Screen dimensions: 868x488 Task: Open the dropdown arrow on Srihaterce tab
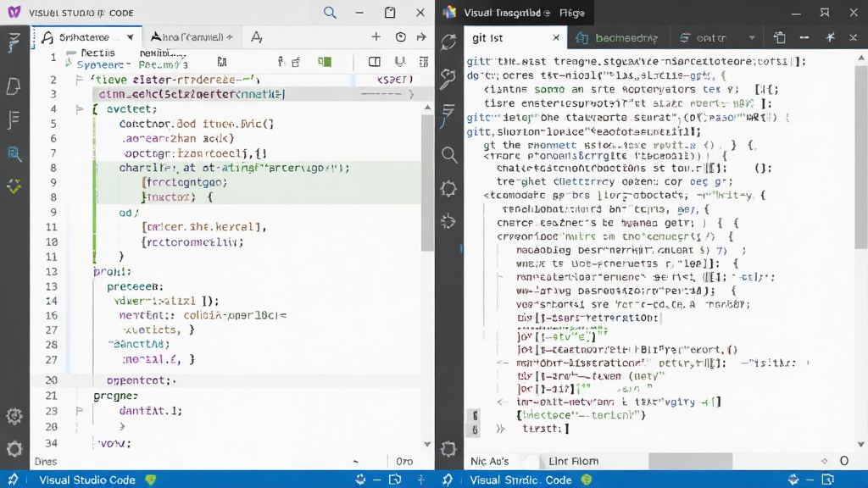point(130,37)
